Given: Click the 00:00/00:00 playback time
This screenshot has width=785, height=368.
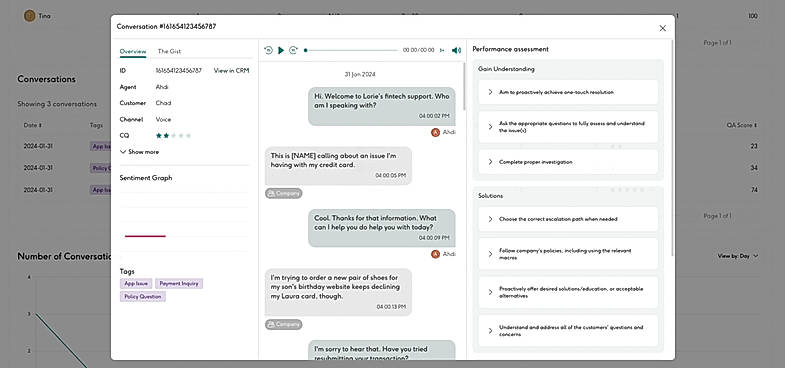Looking at the screenshot, I should pyautogui.click(x=419, y=50).
